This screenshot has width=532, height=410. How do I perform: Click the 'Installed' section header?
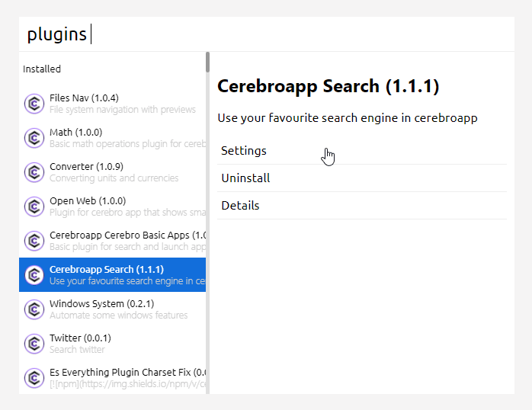point(42,69)
